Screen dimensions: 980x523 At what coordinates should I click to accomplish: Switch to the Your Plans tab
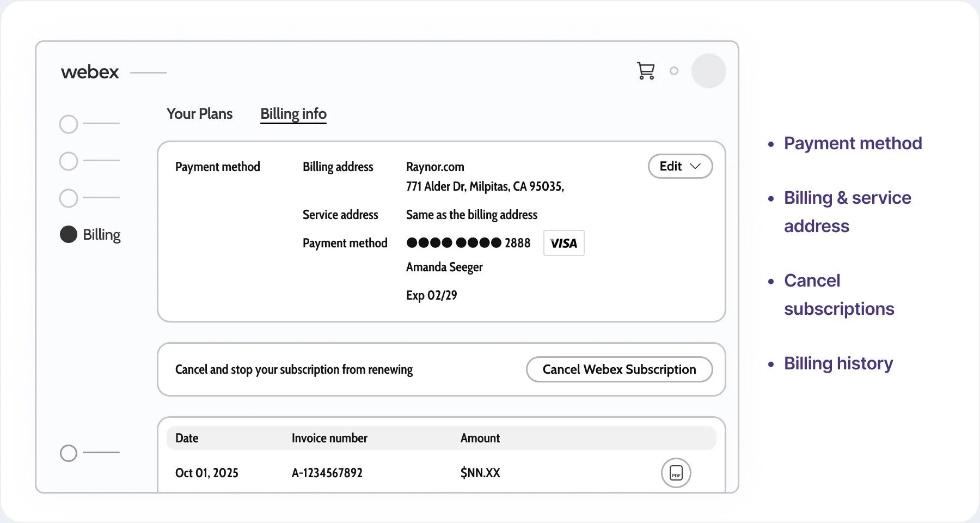click(199, 113)
